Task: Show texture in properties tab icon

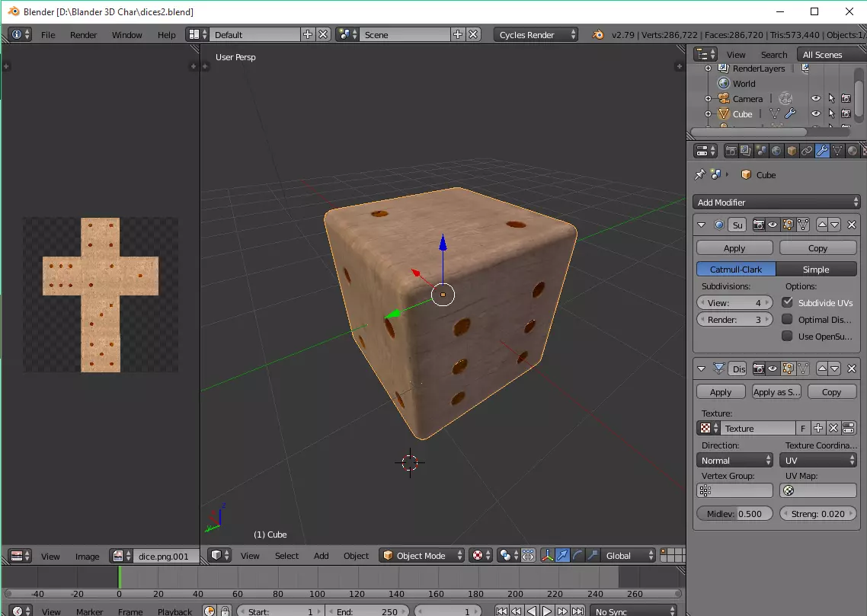Action: coord(849,428)
